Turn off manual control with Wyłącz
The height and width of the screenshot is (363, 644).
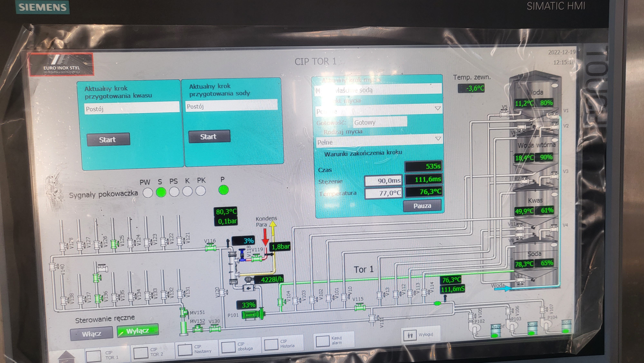point(138,331)
